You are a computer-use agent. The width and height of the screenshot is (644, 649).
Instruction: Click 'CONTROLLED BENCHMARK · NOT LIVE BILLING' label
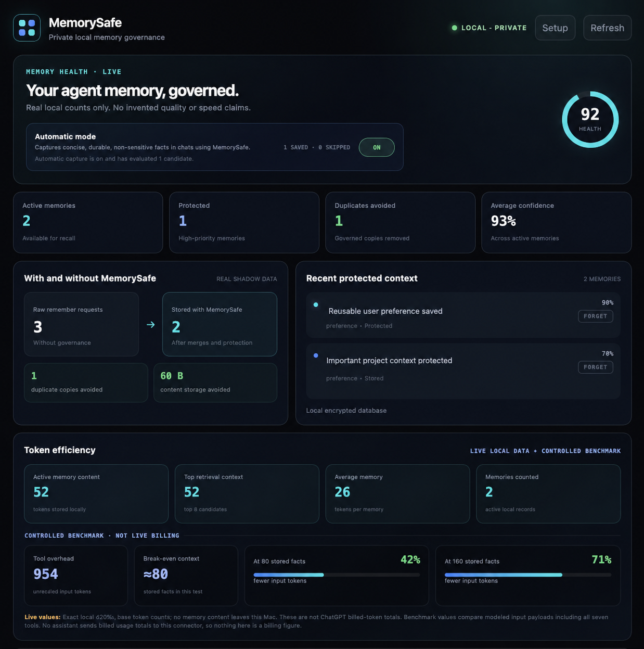click(x=102, y=536)
